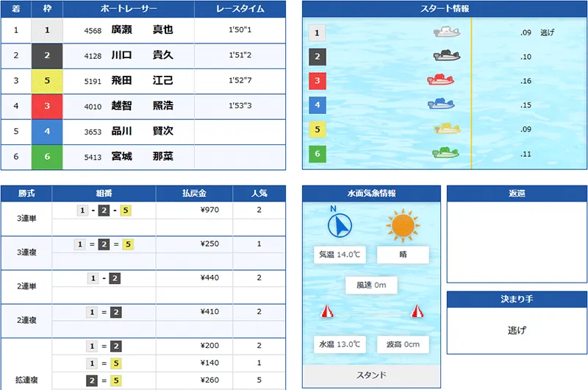Viewport: 588px width, 390px height.
Task: Click the 波高 0cm wave height box
Action: 403,344
